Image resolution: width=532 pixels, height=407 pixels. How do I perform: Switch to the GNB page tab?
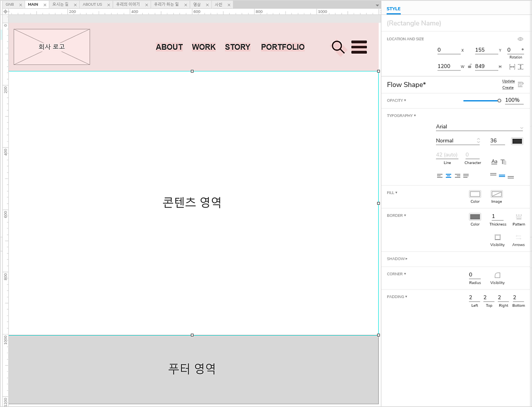[10, 4]
